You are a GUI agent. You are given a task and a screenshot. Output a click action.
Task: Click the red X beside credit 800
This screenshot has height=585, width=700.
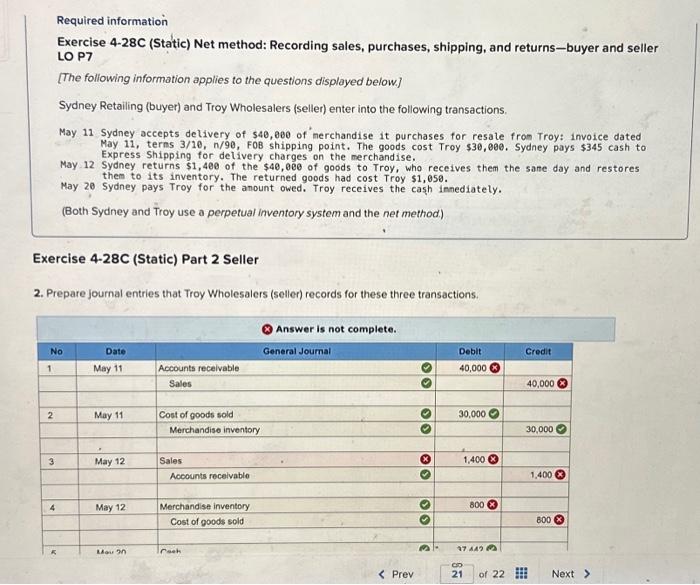559,520
